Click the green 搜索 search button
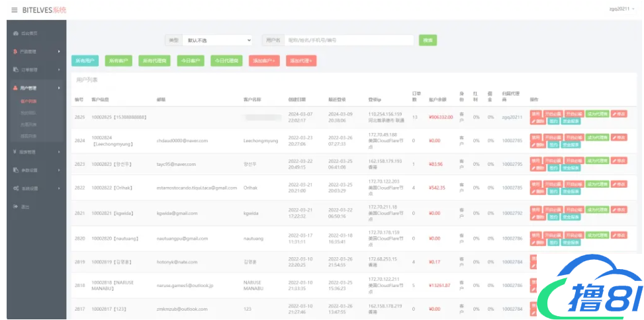This screenshot has height=320, width=644. click(428, 40)
